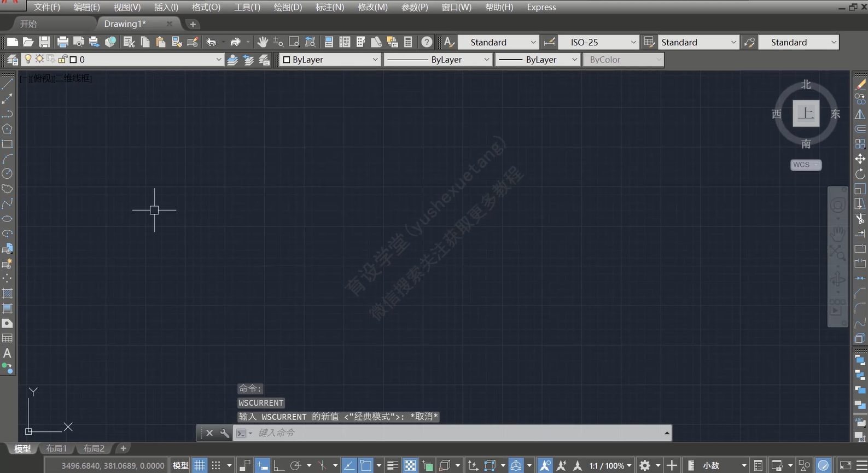Viewport: 868px width, 473px height.
Task: Add a new drawing tab with plus
Action: pos(193,24)
